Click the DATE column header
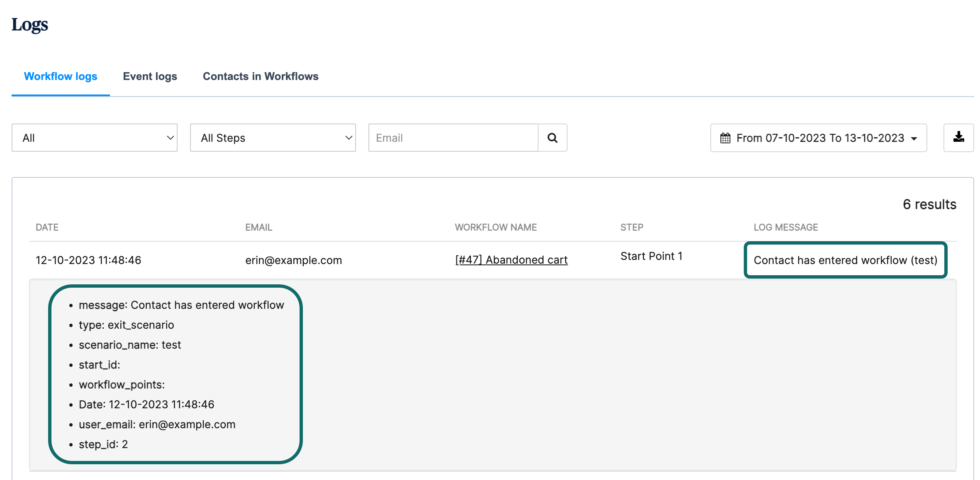Image resolution: width=980 pixels, height=480 pixels. click(x=47, y=227)
